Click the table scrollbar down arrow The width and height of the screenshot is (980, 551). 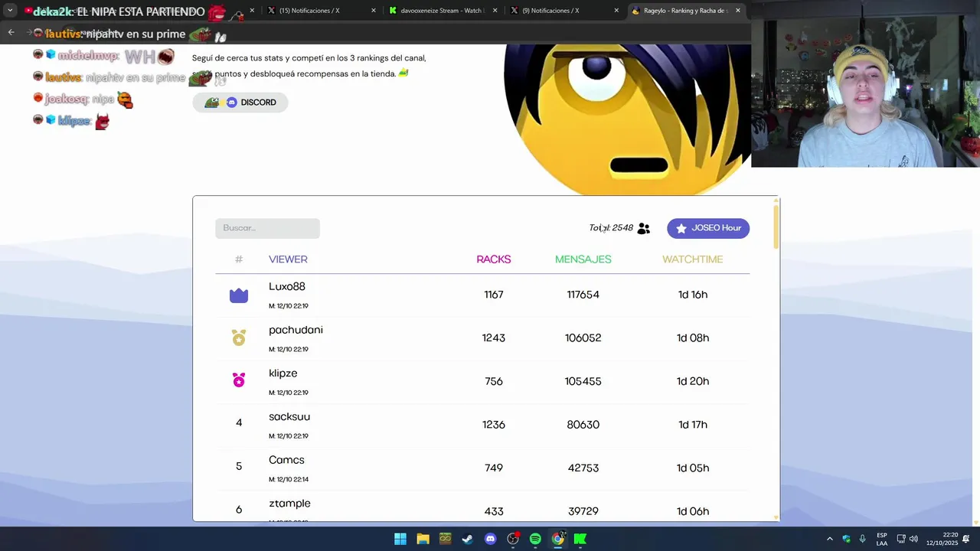776,517
